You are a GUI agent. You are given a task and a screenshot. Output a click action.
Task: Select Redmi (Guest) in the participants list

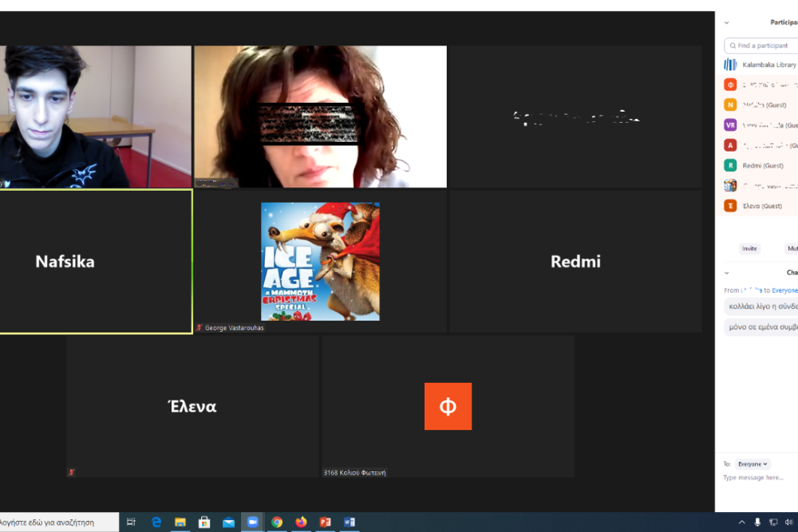[x=763, y=165]
